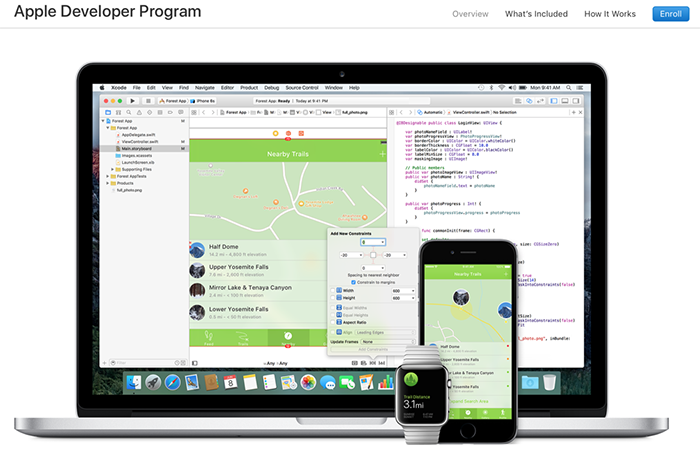This screenshot has width=700, height=450.
Task: Click the Spotlight search icon in menu bar
Action: coord(569,88)
